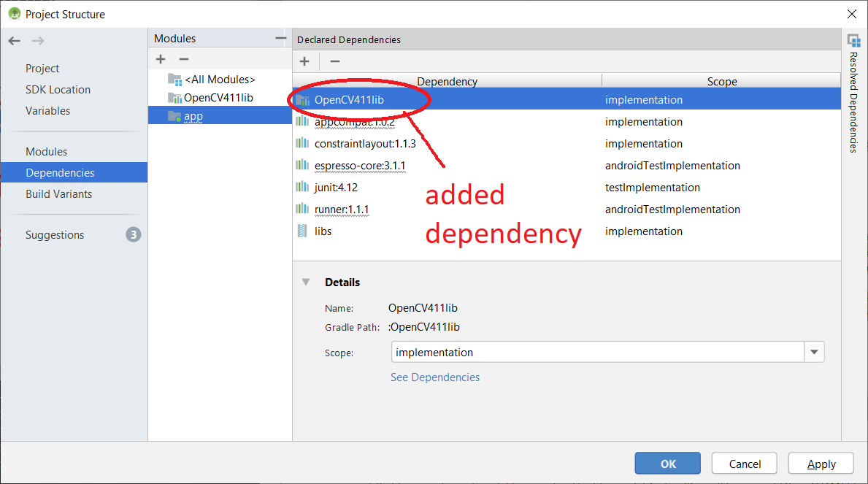Click the OK button

coord(667,464)
